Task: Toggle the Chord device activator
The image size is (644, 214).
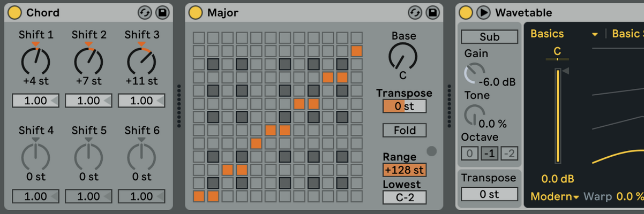Action: click(16, 12)
